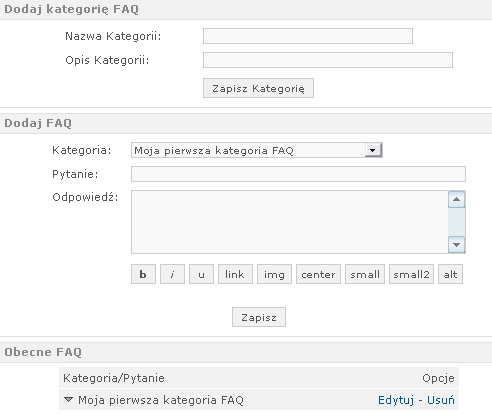Viewport: 492px width, 414px height.
Task: Click the Odpowiedź scrollbar down arrow
Action: coord(457,245)
